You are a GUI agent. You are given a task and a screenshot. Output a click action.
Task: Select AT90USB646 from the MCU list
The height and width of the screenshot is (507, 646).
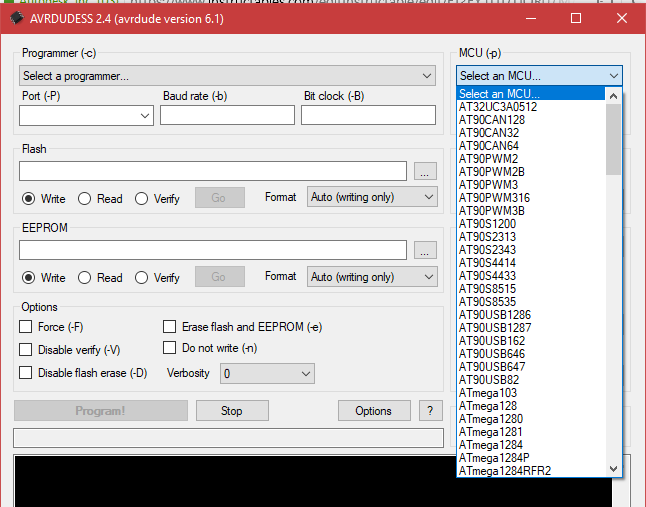point(531,354)
